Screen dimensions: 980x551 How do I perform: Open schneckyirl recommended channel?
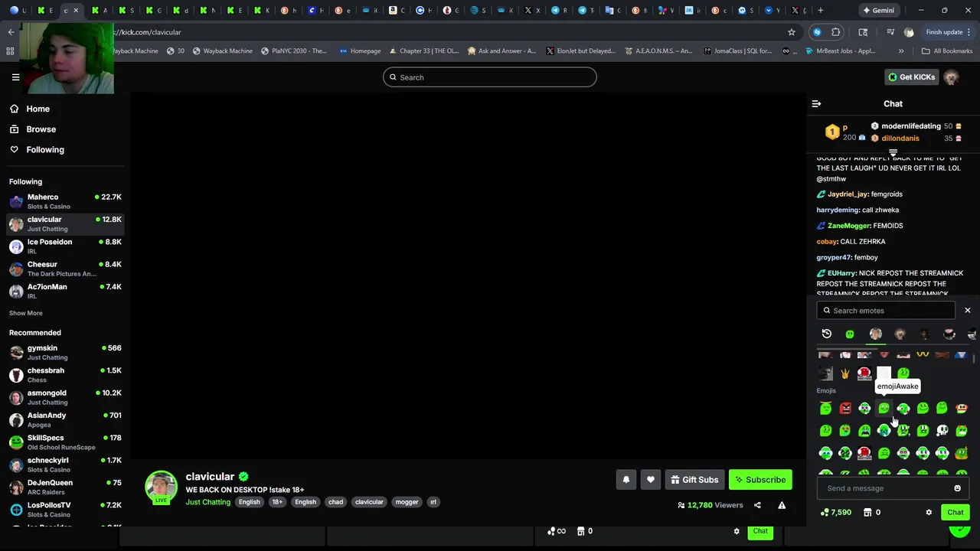[x=65, y=465]
